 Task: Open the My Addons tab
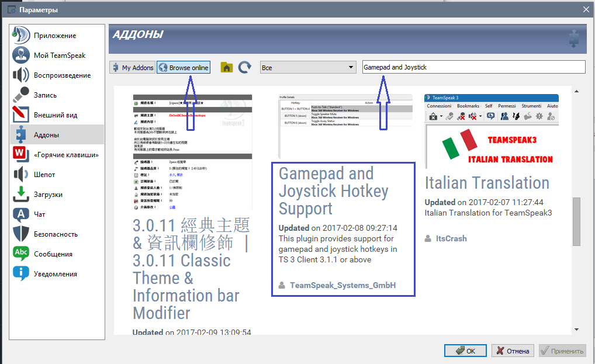pos(133,68)
